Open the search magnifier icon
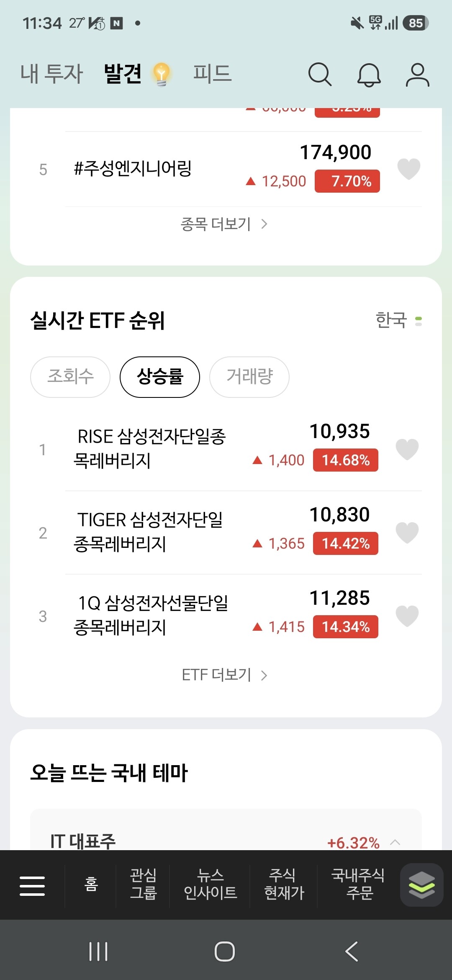This screenshot has height=980, width=452. coord(320,75)
